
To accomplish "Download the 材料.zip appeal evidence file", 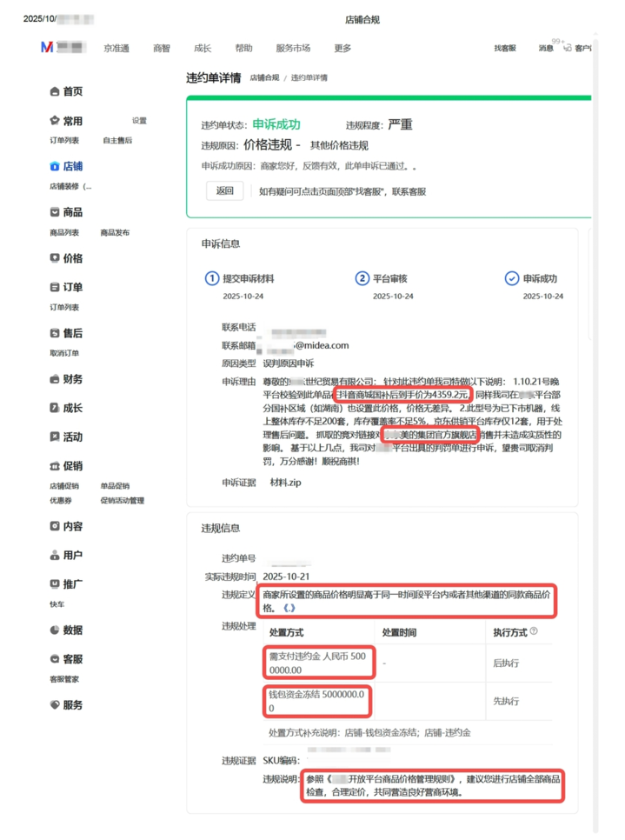I will pos(288,482).
